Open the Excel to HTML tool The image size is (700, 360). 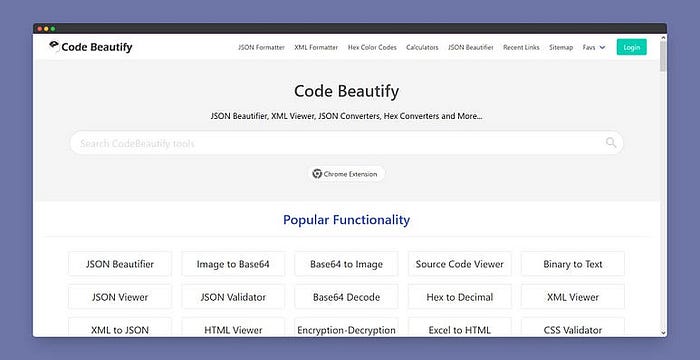click(459, 327)
